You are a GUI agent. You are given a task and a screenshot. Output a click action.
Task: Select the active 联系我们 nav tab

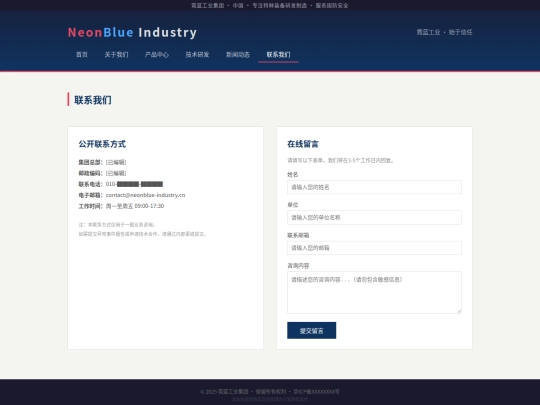pyautogui.click(x=278, y=55)
